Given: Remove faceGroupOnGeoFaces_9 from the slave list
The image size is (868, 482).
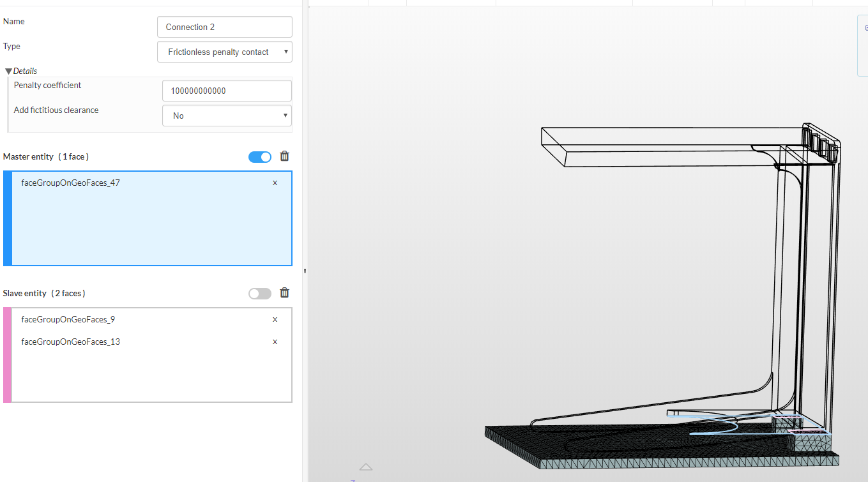Looking at the screenshot, I should (275, 319).
